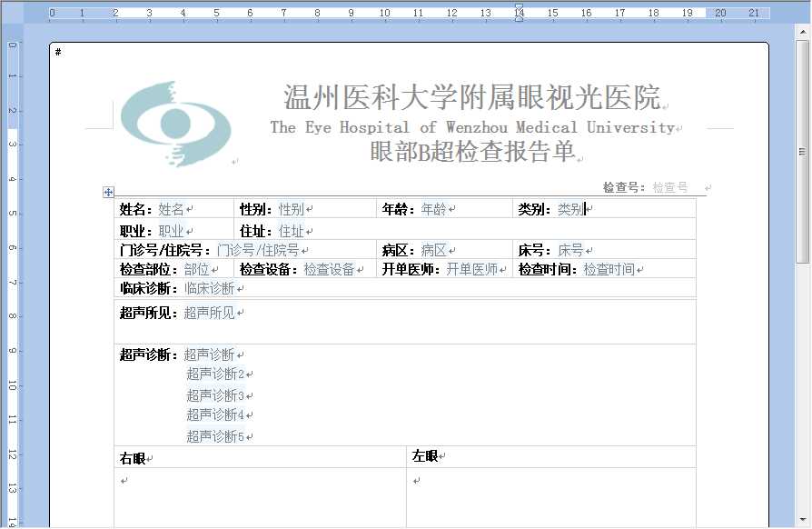Select the grey 性别 placeholder field
Image resolution: width=812 pixels, height=529 pixels.
(x=291, y=209)
